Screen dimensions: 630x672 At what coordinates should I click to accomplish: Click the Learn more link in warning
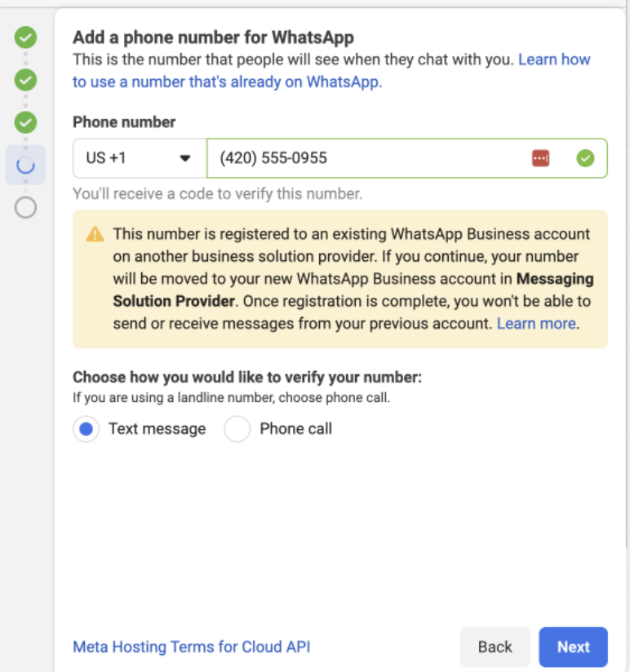(x=537, y=324)
